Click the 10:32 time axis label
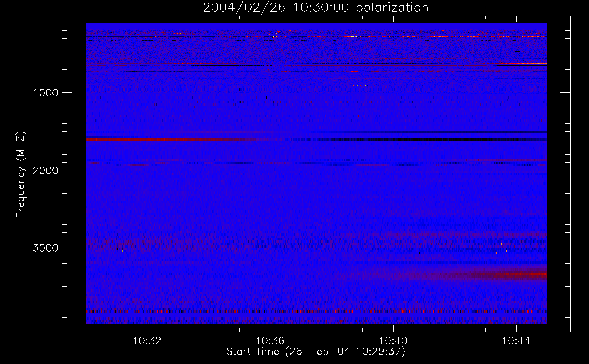Image resolution: width=589 pixels, height=364 pixels. coord(147,341)
